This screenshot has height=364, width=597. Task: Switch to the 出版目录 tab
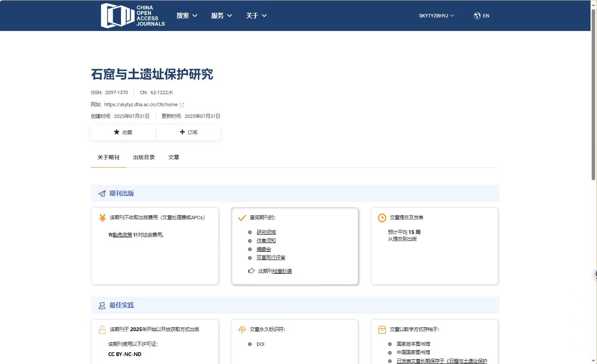[144, 157]
